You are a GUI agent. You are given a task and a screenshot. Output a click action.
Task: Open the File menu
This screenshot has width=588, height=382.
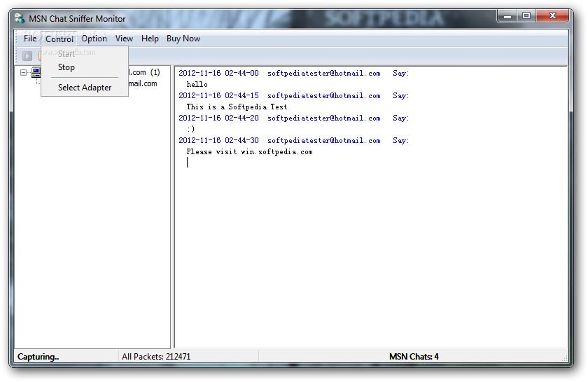tap(30, 39)
